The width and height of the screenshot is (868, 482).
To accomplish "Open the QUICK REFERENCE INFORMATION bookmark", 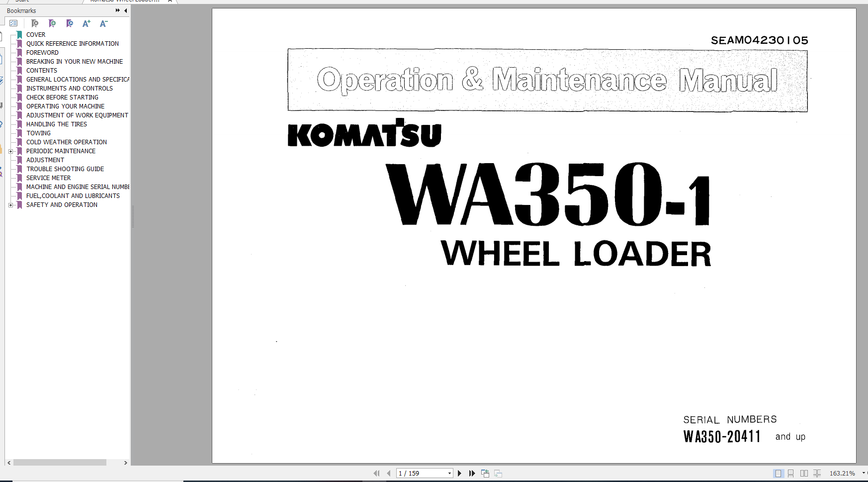I will pos(73,44).
